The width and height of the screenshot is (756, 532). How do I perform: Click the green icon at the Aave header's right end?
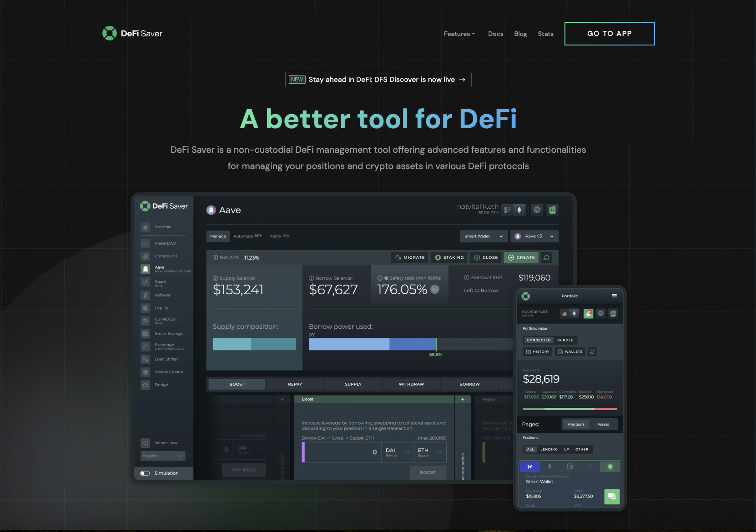552,210
